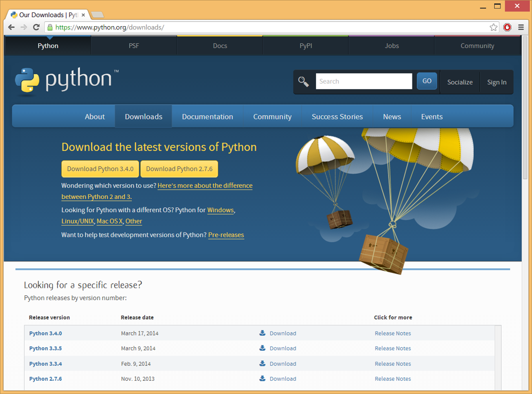Bookmark page with the star icon
This screenshot has height=394, width=532.
(x=494, y=28)
